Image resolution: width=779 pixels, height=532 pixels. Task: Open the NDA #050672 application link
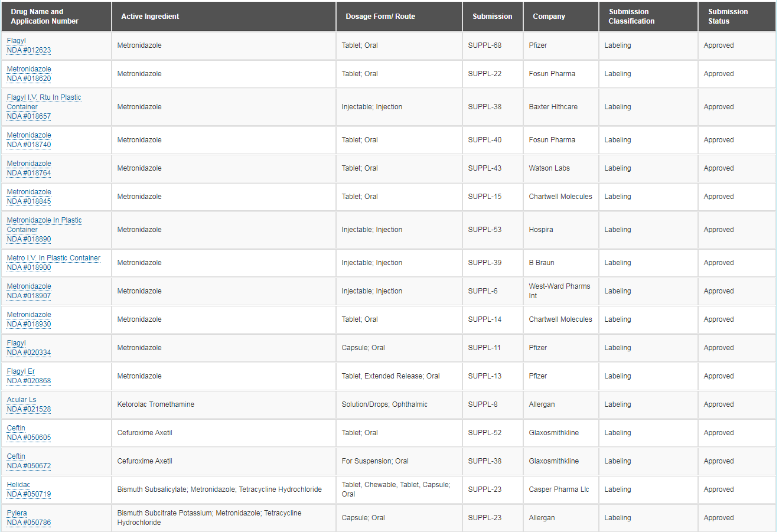pyautogui.click(x=29, y=466)
